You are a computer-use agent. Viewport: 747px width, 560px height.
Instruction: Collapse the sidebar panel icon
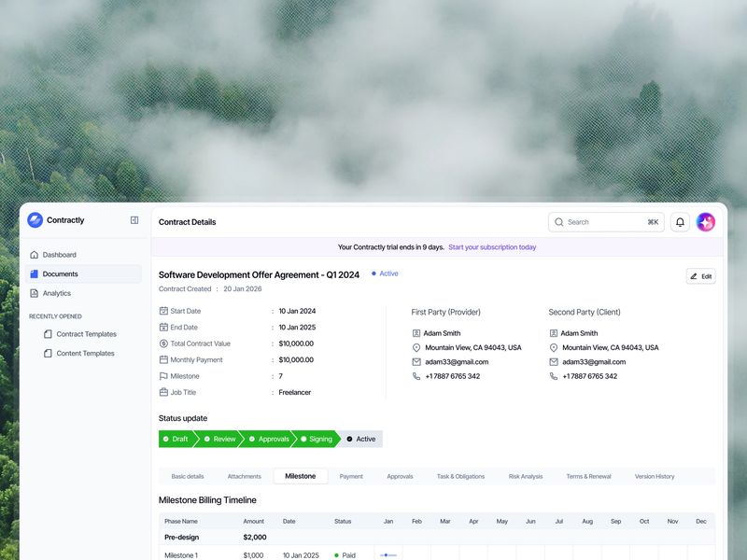click(x=134, y=220)
